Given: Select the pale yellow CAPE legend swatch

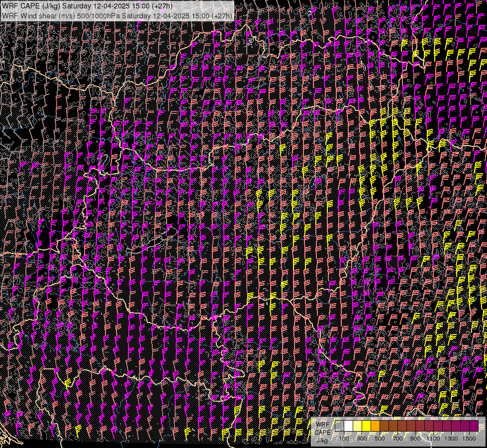Looking at the screenshot, I should (x=358, y=426).
